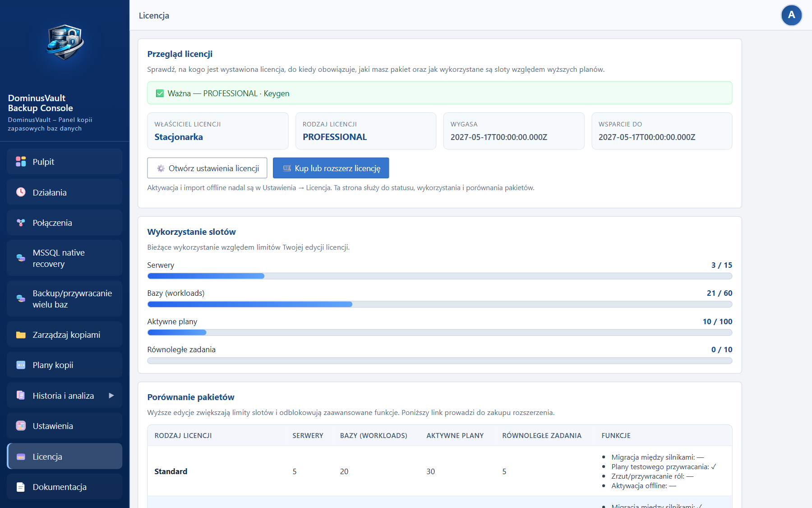The image size is (812, 508).
Task: Click the Serwery usage progress bar
Action: [x=440, y=276]
